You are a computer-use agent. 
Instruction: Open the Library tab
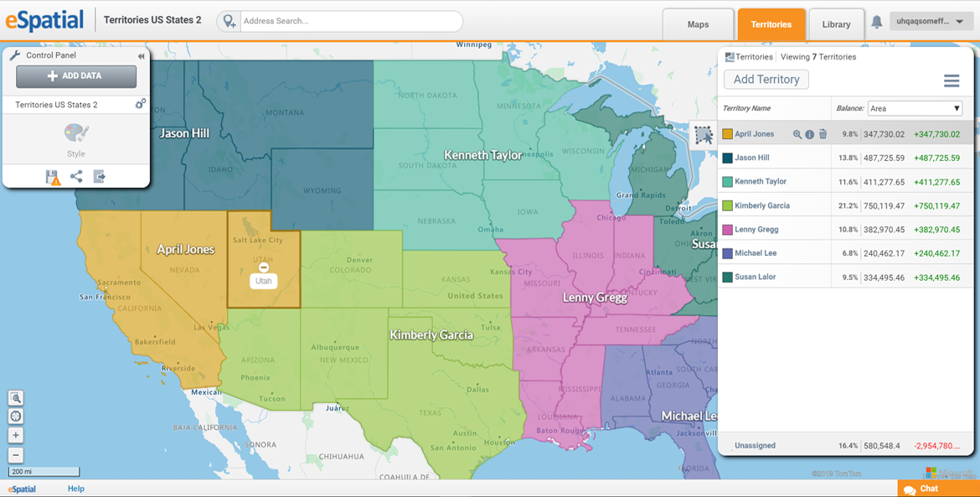(836, 24)
